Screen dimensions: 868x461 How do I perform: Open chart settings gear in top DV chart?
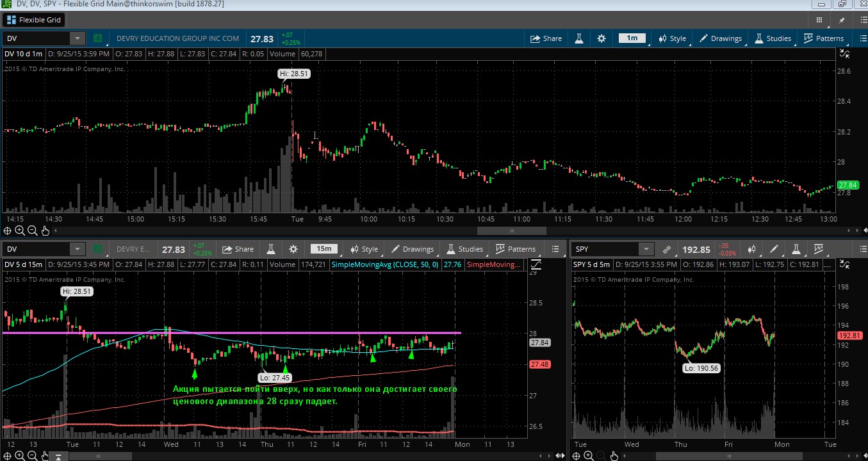pyautogui.click(x=601, y=38)
